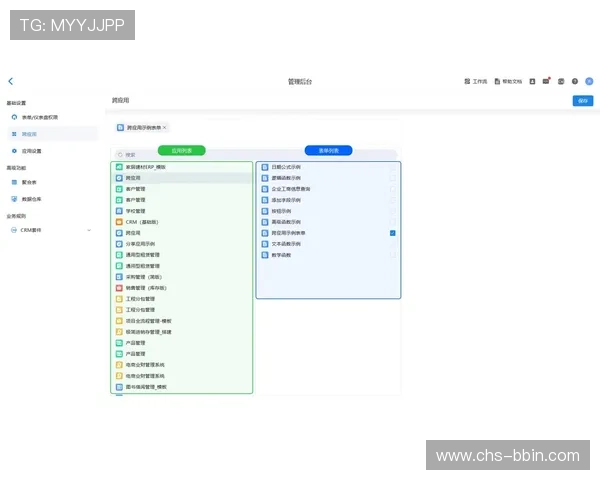This screenshot has width=600, height=480.
Task: Click the back arrow at top left
Action: click(11, 81)
